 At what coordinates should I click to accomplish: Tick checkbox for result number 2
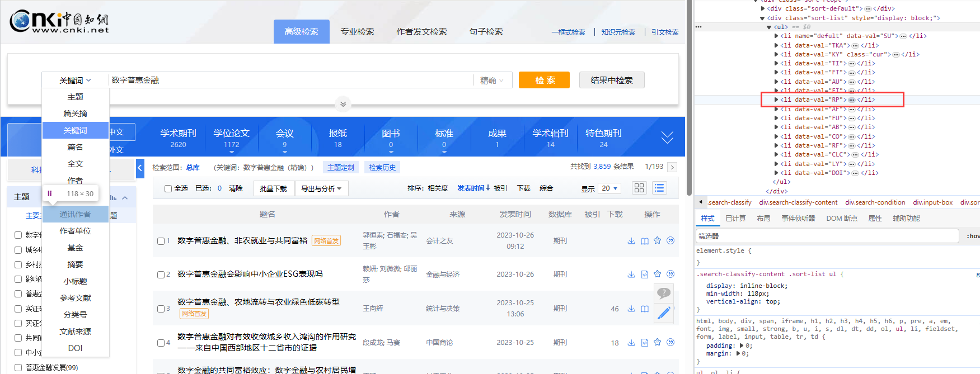click(x=161, y=274)
